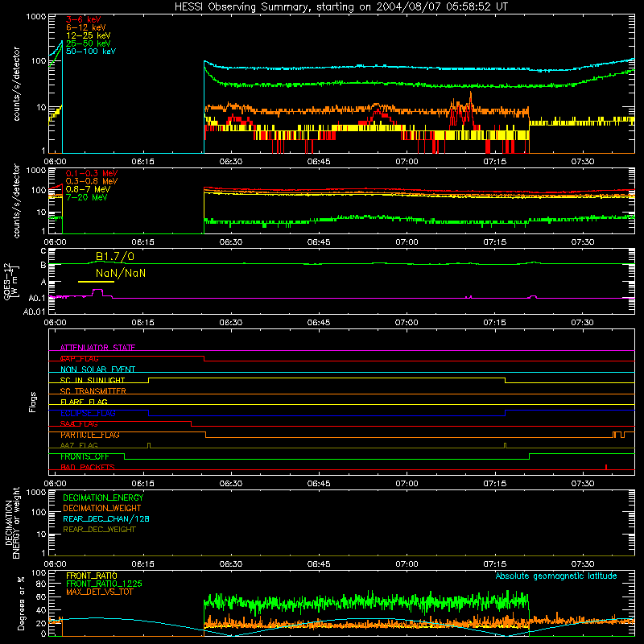This screenshot has width=644, height=644.
Task: Select the REAR_DEC_CHAN/128 legend label
Action: tap(106, 518)
